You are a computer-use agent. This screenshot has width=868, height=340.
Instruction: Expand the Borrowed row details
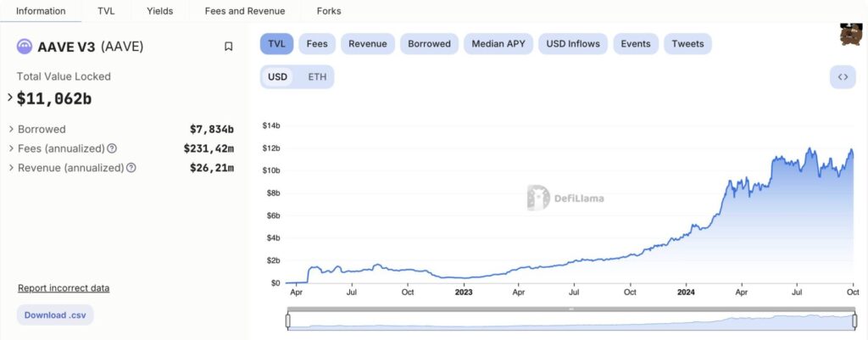click(12, 129)
